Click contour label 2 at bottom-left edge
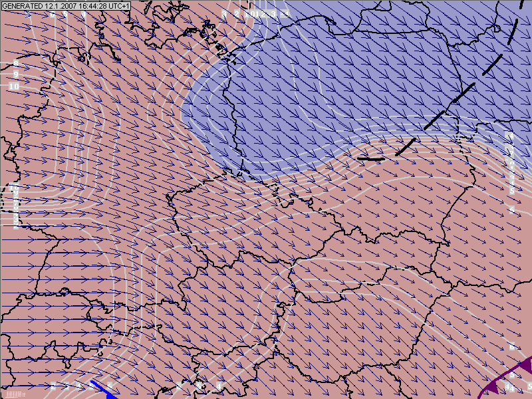Screen dimensions: 532x399 [52, 386]
